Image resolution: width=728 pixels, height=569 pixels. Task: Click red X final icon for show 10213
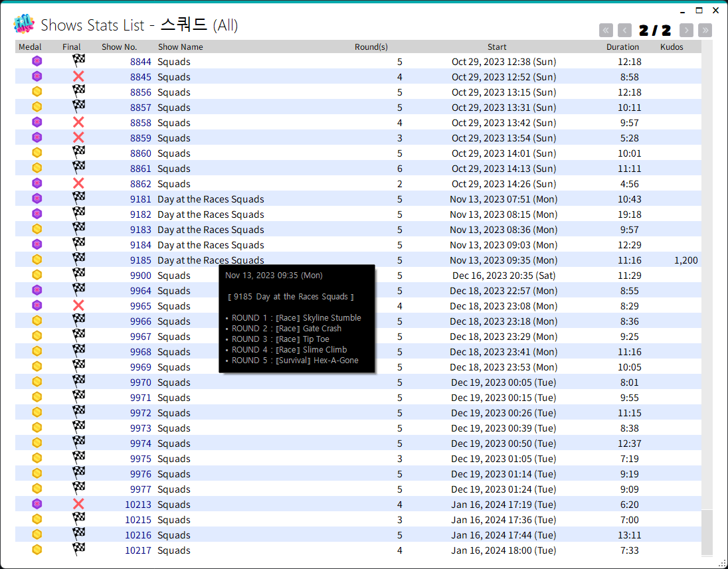pyautogui.click(x=78, y=504)
